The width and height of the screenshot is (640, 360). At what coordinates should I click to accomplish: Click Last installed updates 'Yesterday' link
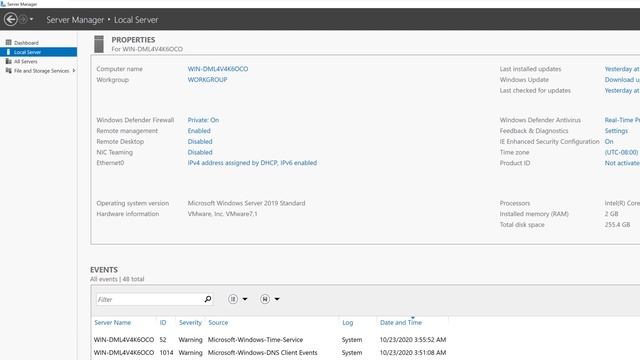(x=622, y=69)
